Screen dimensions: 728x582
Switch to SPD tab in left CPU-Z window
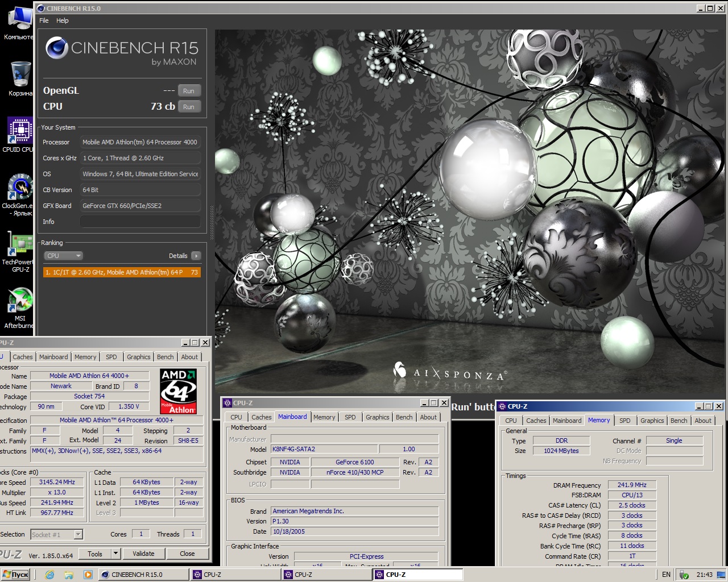pos(111,357)
